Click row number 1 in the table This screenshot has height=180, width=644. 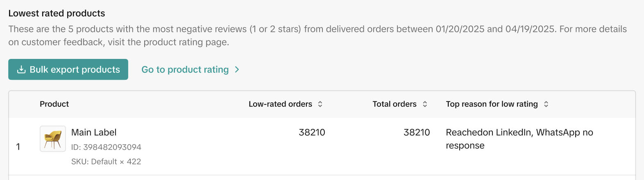point(18,146)
